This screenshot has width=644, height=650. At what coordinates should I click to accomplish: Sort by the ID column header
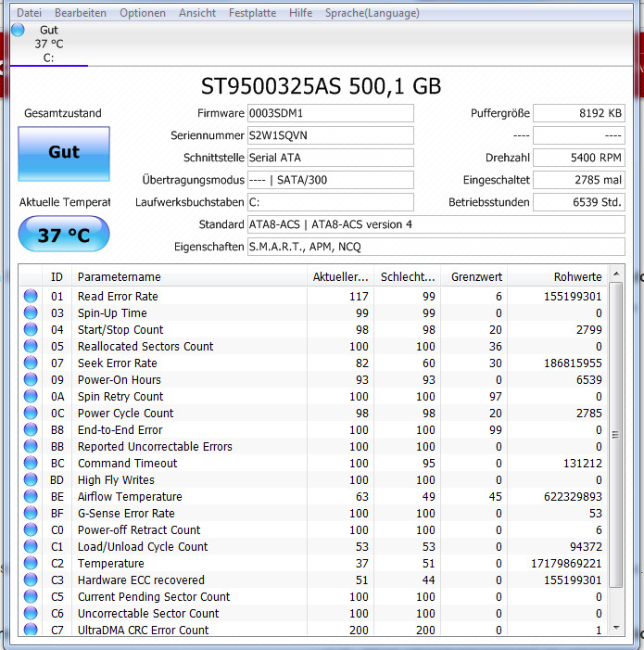pos(57,276)
